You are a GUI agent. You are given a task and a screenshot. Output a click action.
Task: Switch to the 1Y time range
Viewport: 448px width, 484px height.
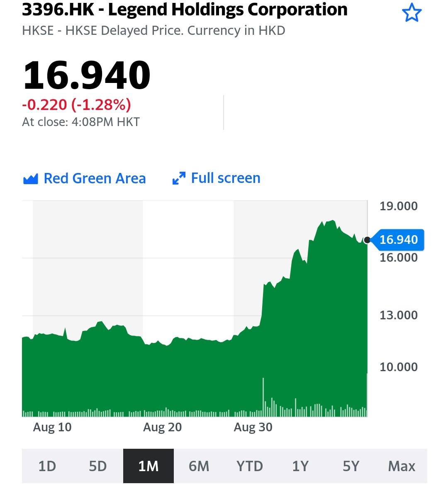coord(300,466)
